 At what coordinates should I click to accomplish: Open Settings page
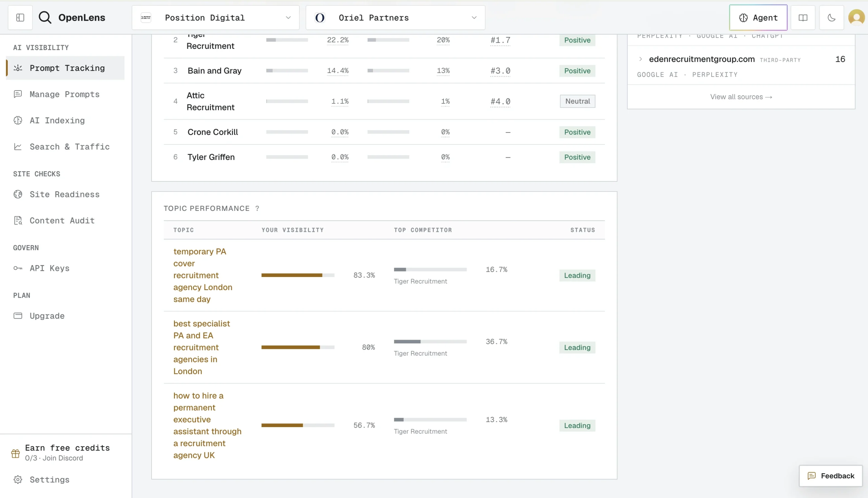click(x=65, y=480)
